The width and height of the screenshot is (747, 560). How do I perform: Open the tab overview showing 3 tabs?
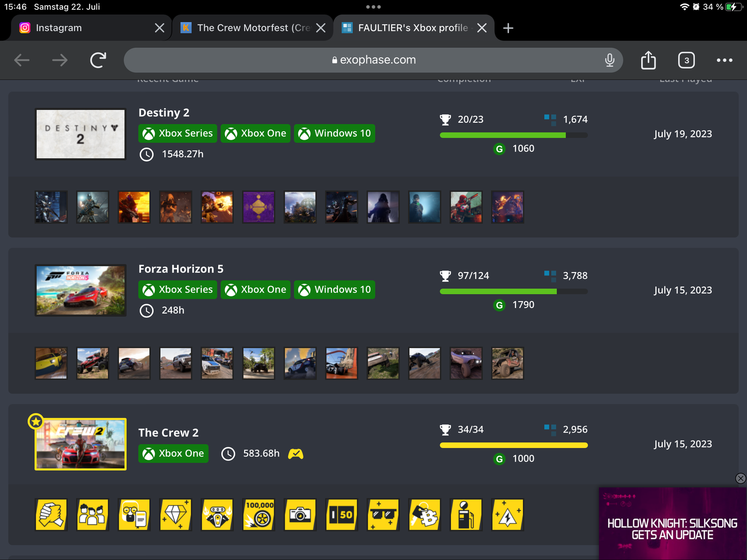[686, 60]
